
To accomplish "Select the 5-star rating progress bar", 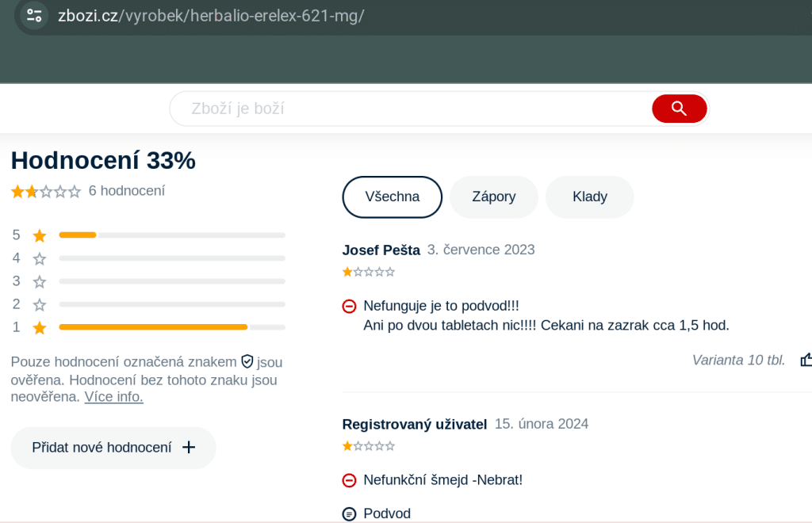I will [x=172, y=235].
